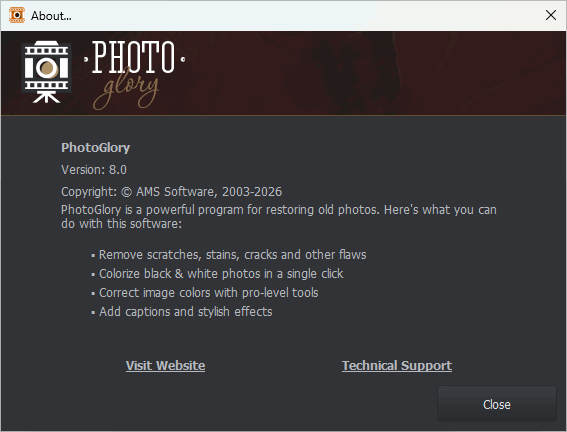Click the AMS Software copyright line
The height and width of the screenshot is (432, 567).
point(171,192)
